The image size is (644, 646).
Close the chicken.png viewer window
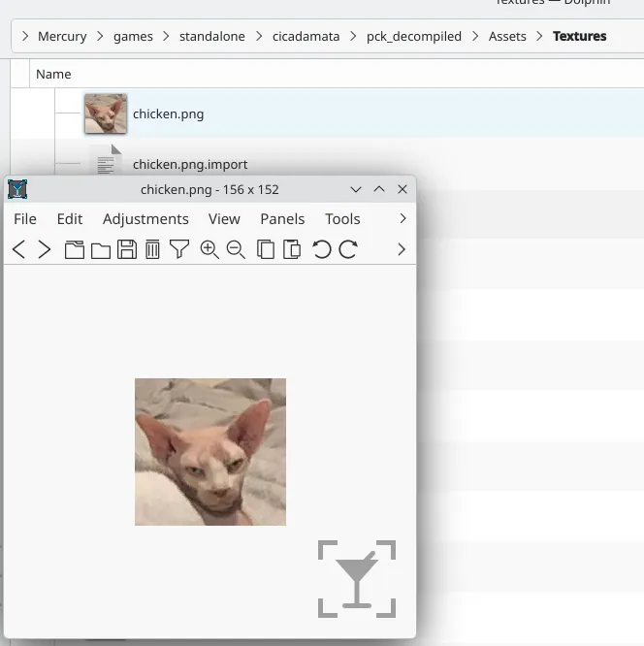[402, 189]
